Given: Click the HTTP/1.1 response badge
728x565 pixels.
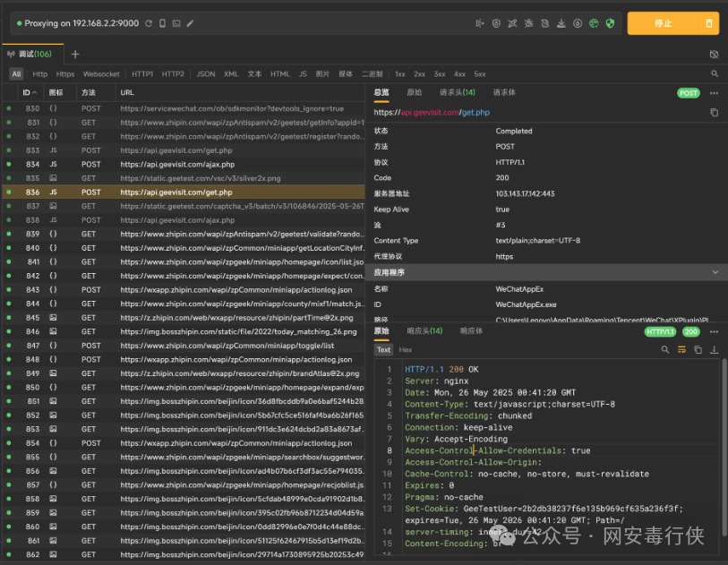Looking at the screenshot, I should tap(660, 331).
